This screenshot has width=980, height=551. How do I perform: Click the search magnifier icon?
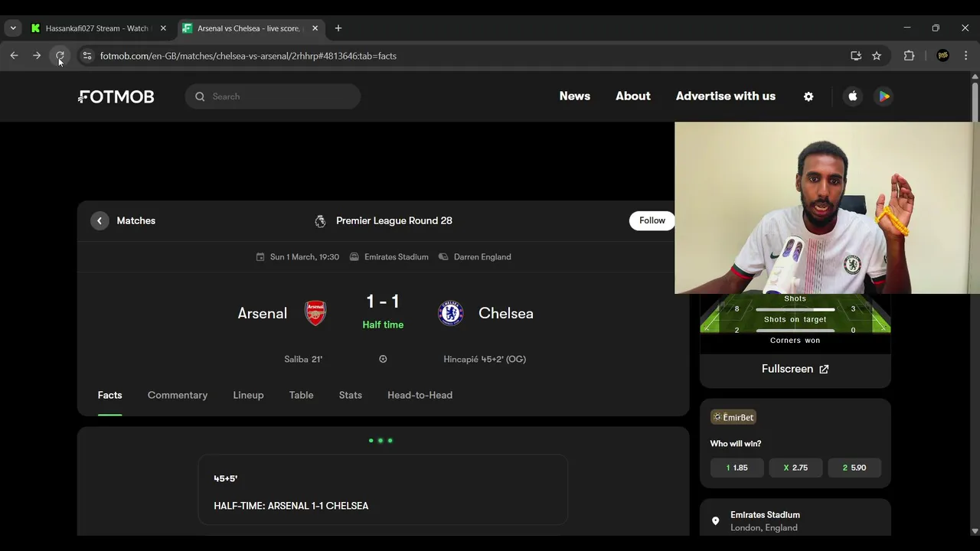[x=200, y=96]
